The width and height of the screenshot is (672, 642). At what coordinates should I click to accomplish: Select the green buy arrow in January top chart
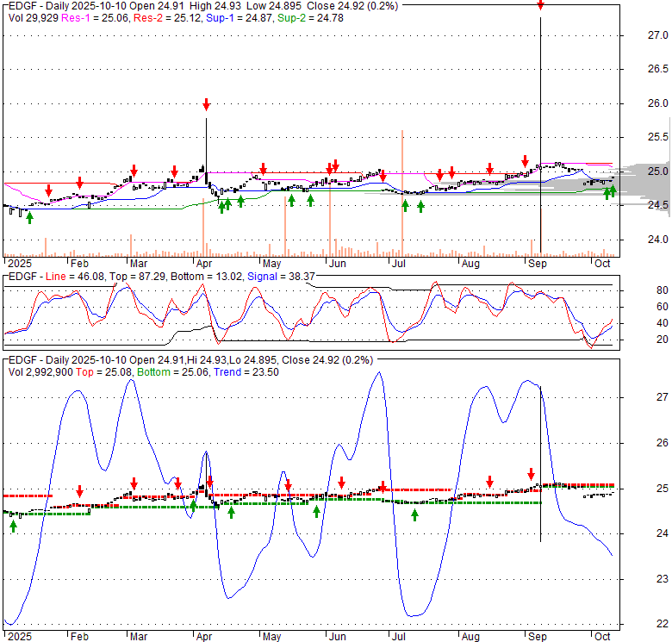pos(30,217)
